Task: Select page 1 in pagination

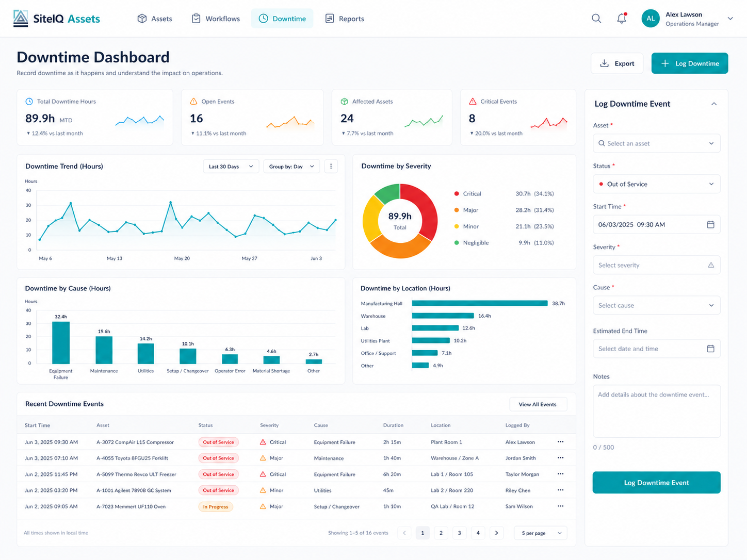Action: [x=423, y=533]
